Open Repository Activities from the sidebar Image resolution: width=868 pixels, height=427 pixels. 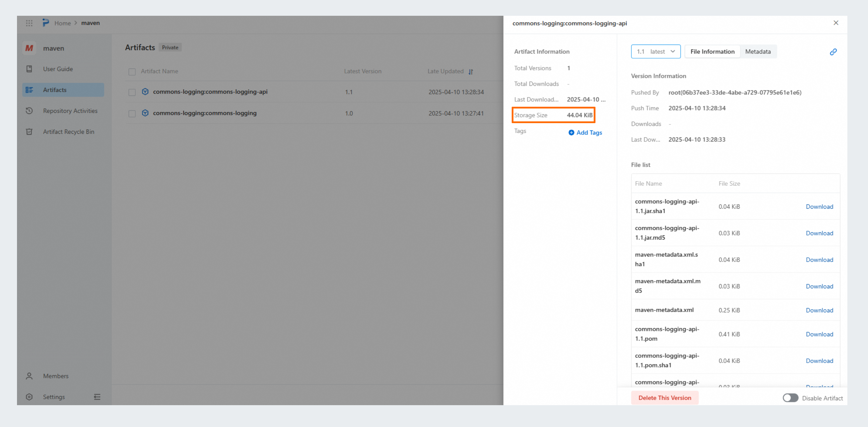pos(70,111)
